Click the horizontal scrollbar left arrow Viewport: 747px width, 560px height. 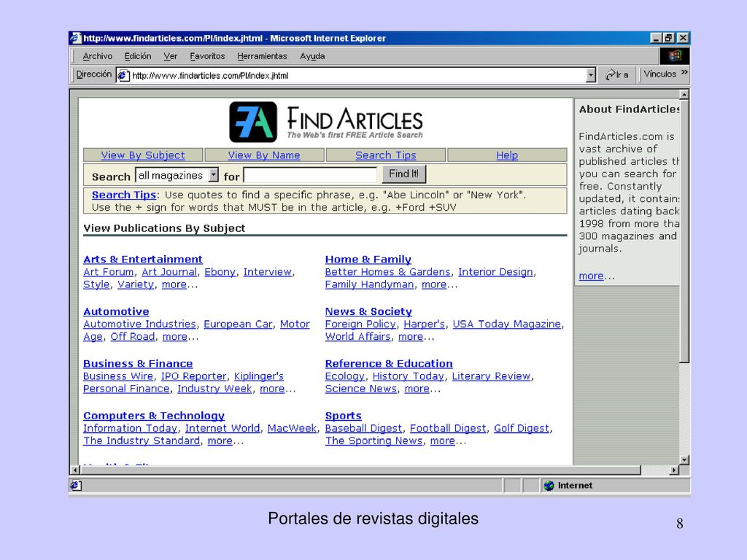pos(75,470)
